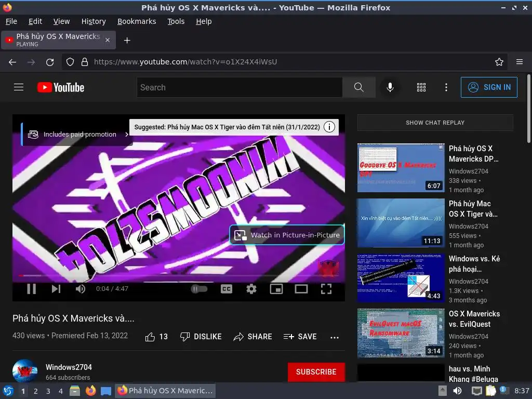532x399 pixels.
Task: Close the Phá hủy OS X Mavericks tab
Action: tap(107, 40)
